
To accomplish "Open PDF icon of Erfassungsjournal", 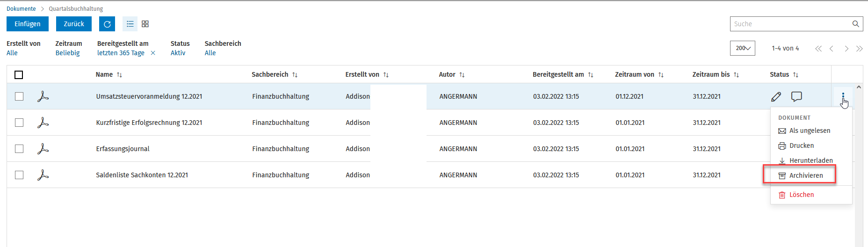I will click(43, 149).
